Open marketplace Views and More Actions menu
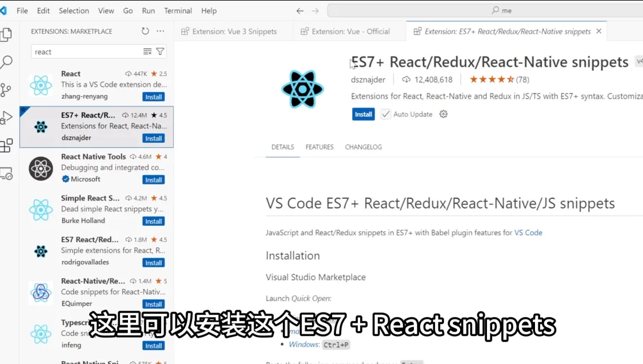The height and width of the screenshot is (364, 643). [161, 31]
